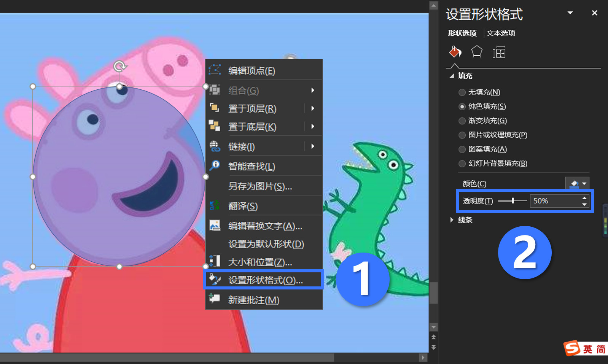Select the 图片或纹理填充 radio button
The width and height of the screenshot is (608, 364).
tap(462, 135)
